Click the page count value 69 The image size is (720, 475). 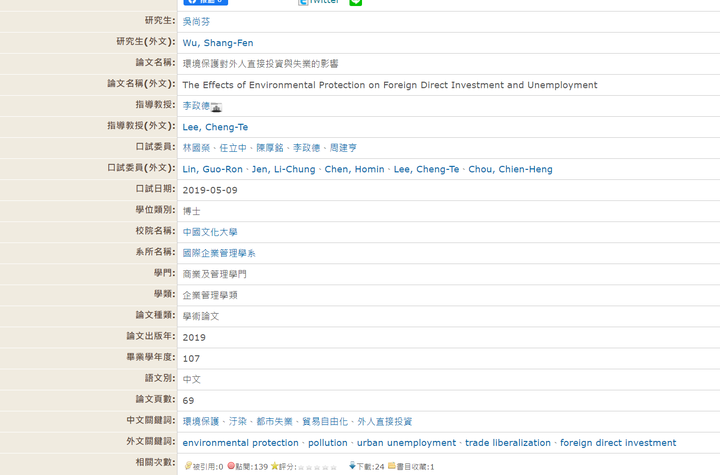coord(188,401)
